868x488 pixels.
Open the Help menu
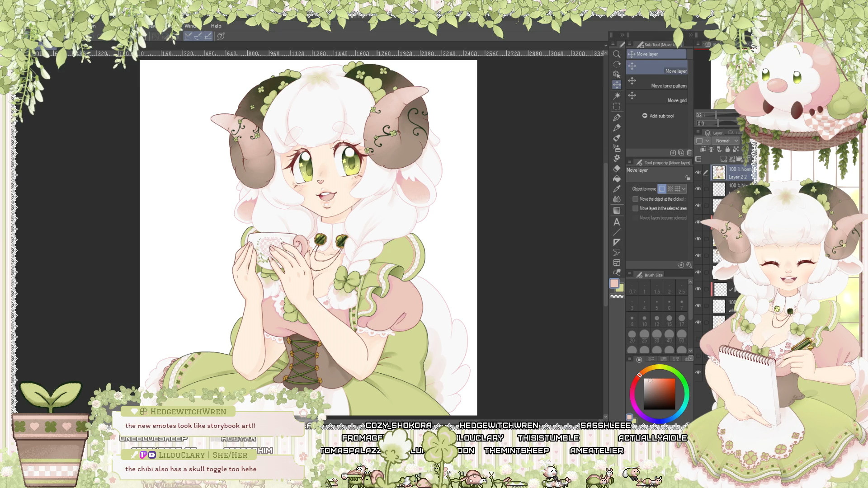pyautogui.click(x=216, y=26)
